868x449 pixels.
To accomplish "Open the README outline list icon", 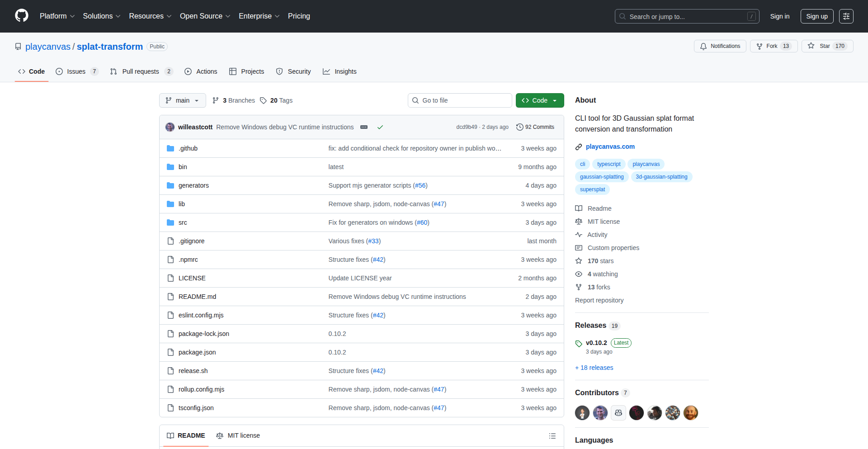I will pos(552,436).
